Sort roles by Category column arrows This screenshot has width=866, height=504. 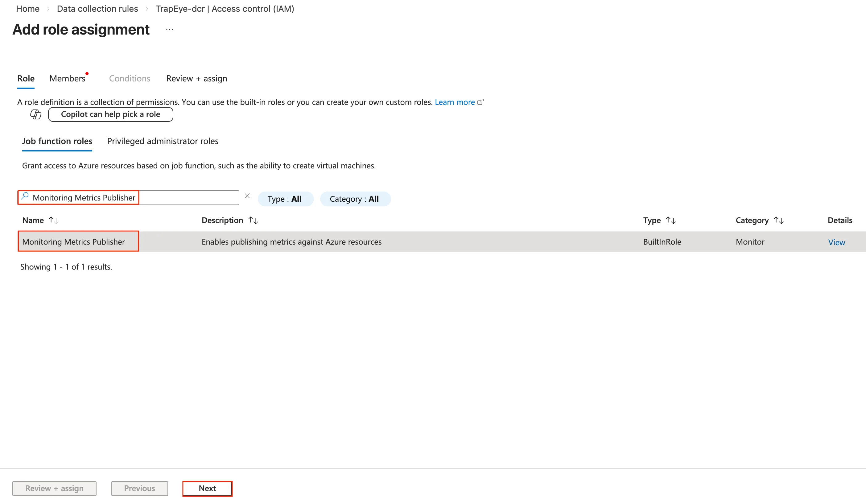[x=779, y=220]
